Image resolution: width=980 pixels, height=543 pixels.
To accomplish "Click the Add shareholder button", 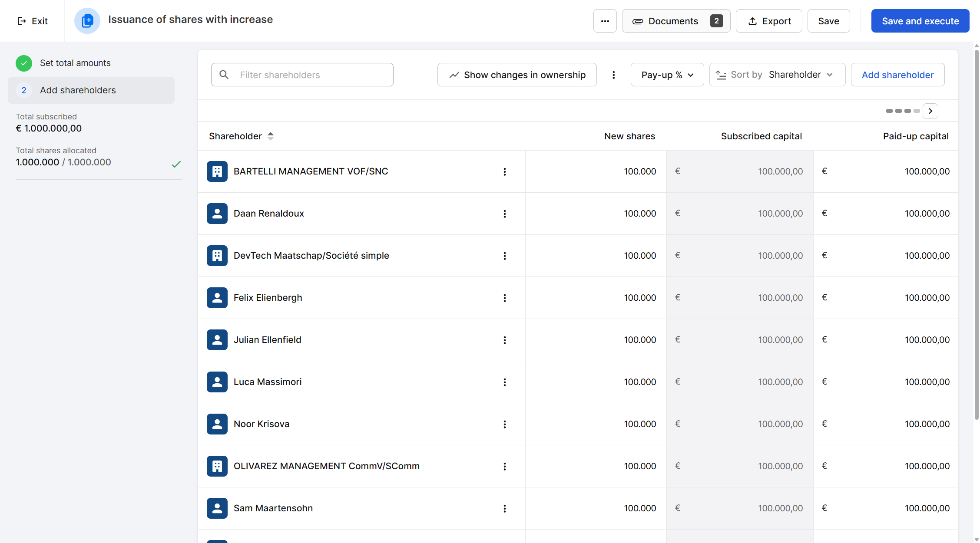I will pos(897,75).
